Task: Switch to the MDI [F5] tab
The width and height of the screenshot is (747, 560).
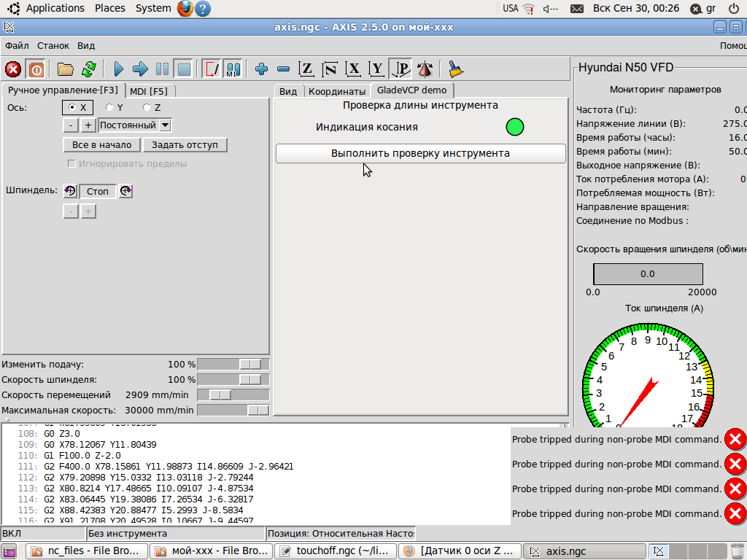Action: click(x=149, y=91)
